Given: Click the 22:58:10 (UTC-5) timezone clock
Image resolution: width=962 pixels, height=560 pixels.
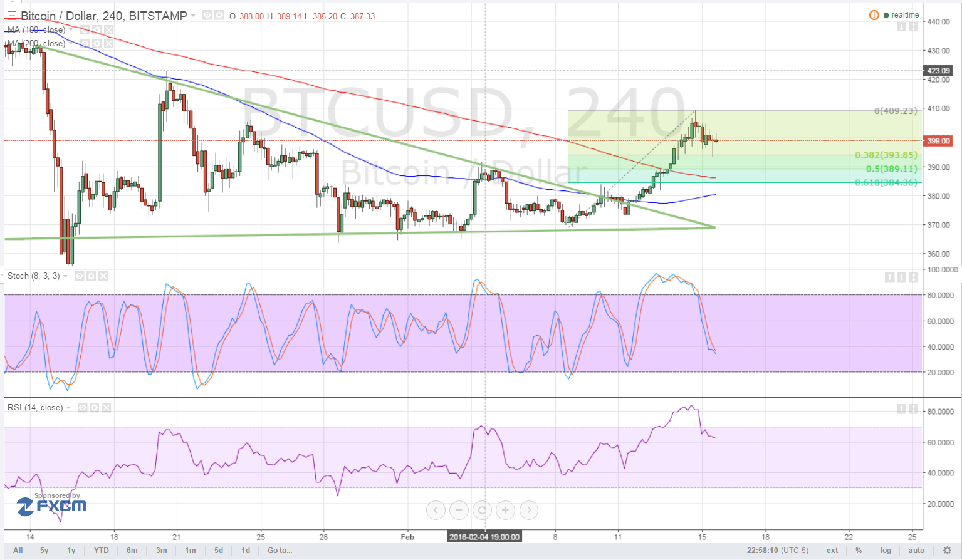Looking at the screenshot, I should [x=777, y=551].
